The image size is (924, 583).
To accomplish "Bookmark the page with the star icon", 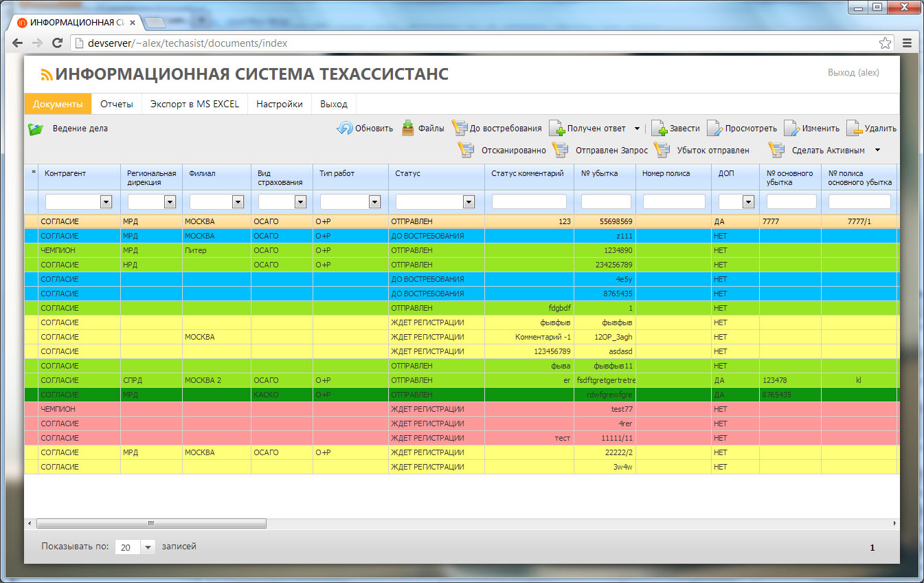I will 886,43.
